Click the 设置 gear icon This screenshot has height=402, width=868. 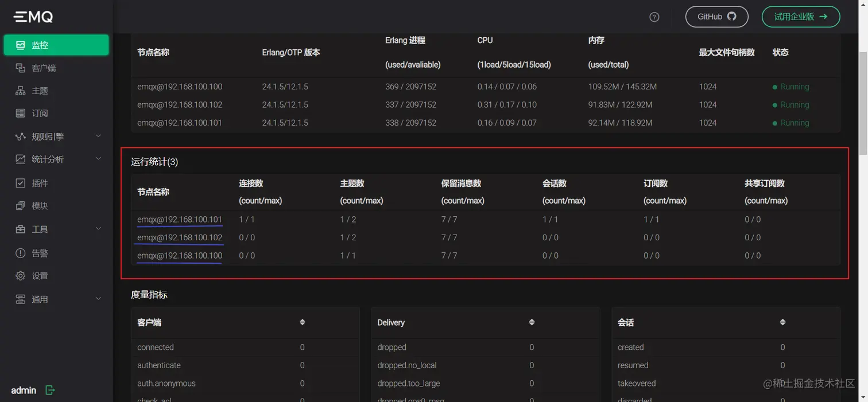[21, 276]
